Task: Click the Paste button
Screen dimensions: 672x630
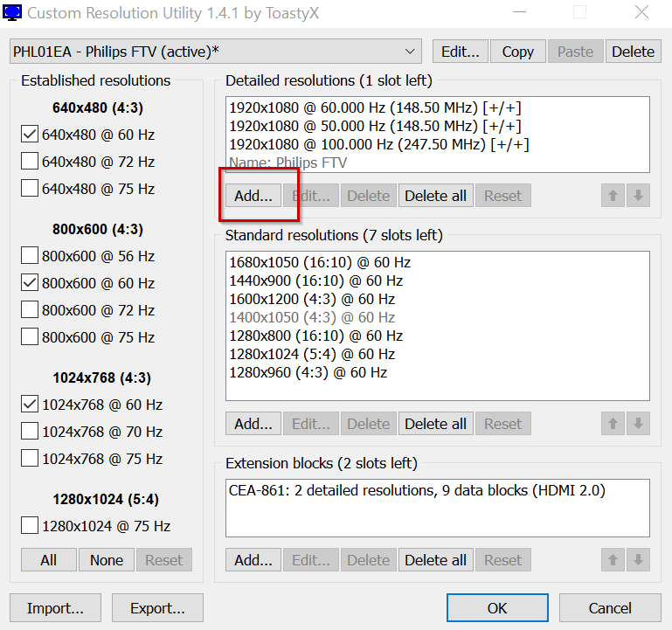Action: pos(576,52)
